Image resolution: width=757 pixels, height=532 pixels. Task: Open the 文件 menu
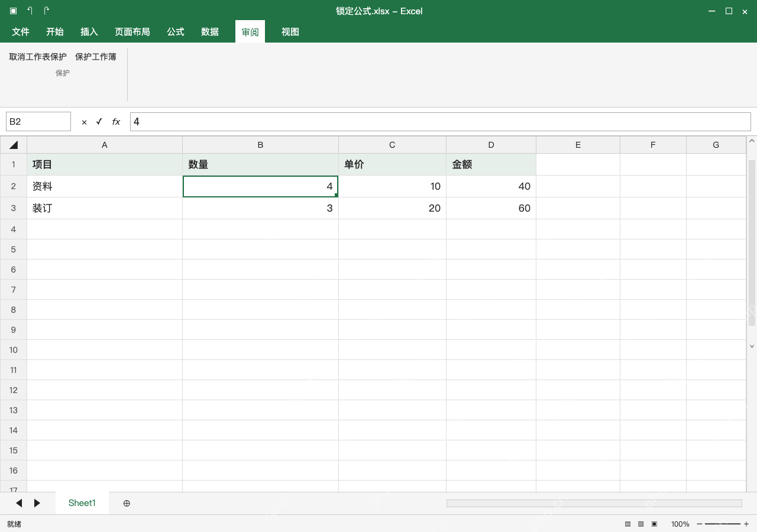(x=21, y=32)
